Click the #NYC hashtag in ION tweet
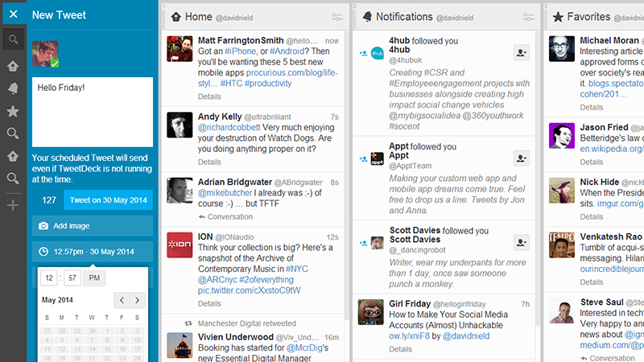 click(x=296, y=269)
